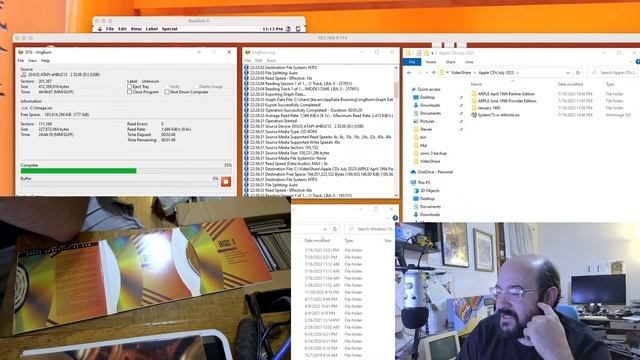640x360 pixels.
Task: Click info icon beside 'Source Media Type: CD-ROM'
Action: 247,131
